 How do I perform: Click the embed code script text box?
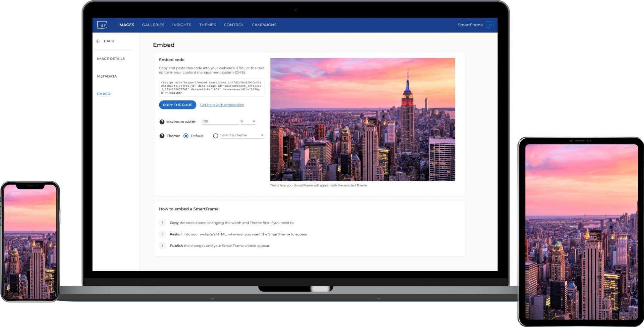pos(211,87)
